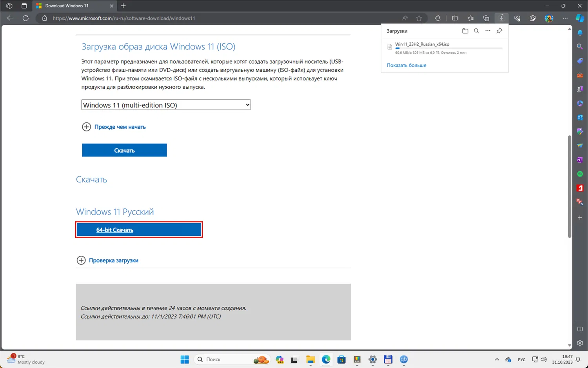Image resolution: width=588 pixels, height=368 pixels.
Task: Expand the 'Прежде чем начать' section
Action: pos(114,127)
